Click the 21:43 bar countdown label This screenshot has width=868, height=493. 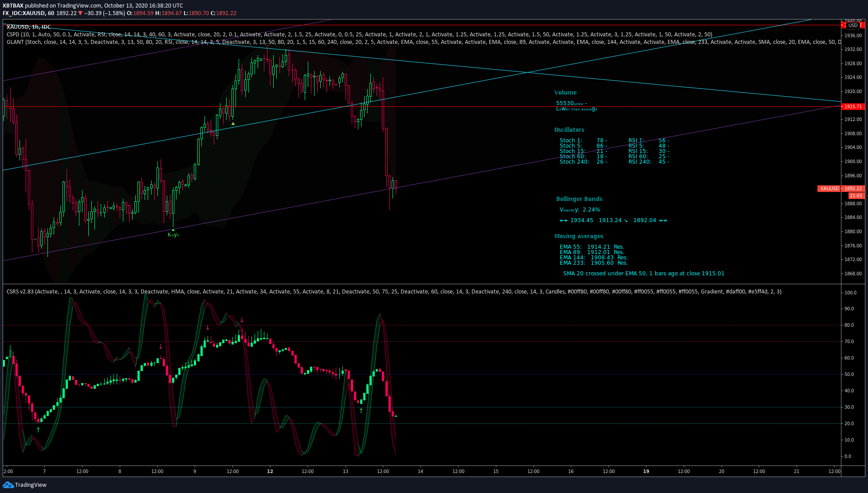tap(856, 196)
